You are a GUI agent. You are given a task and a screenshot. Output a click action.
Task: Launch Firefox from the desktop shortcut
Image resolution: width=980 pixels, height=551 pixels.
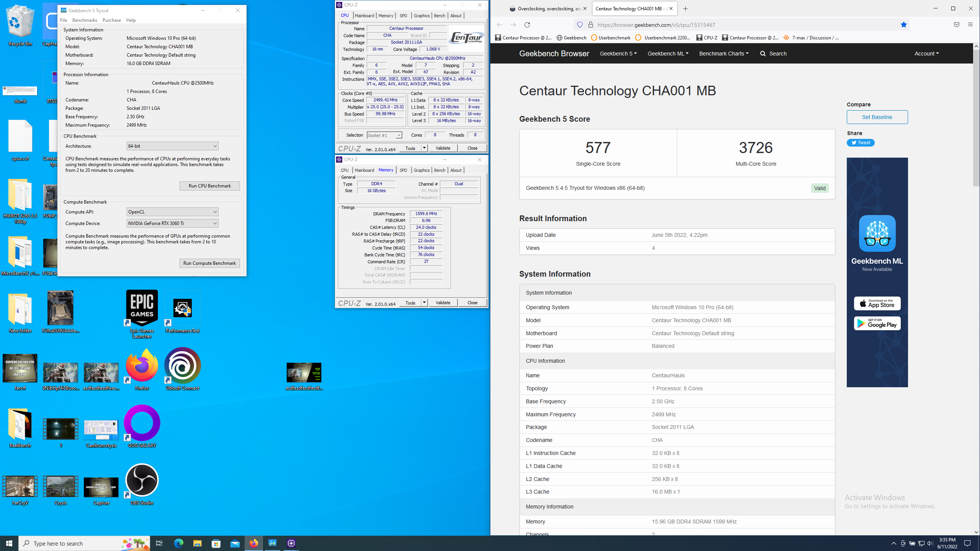click(142, 369)
